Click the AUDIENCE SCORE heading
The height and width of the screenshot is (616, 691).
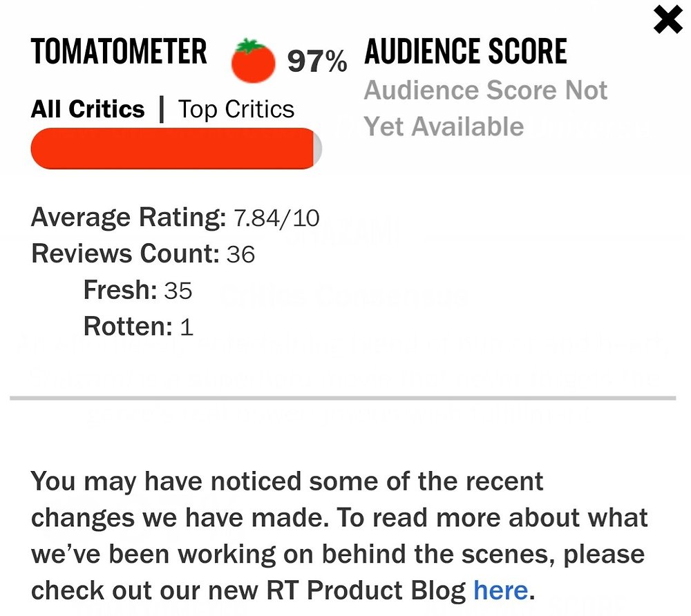pyautogui.click(x=465, y=52)
